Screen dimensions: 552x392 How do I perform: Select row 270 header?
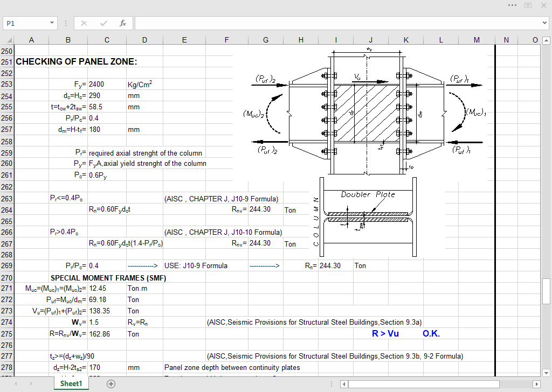pos(6,278)
